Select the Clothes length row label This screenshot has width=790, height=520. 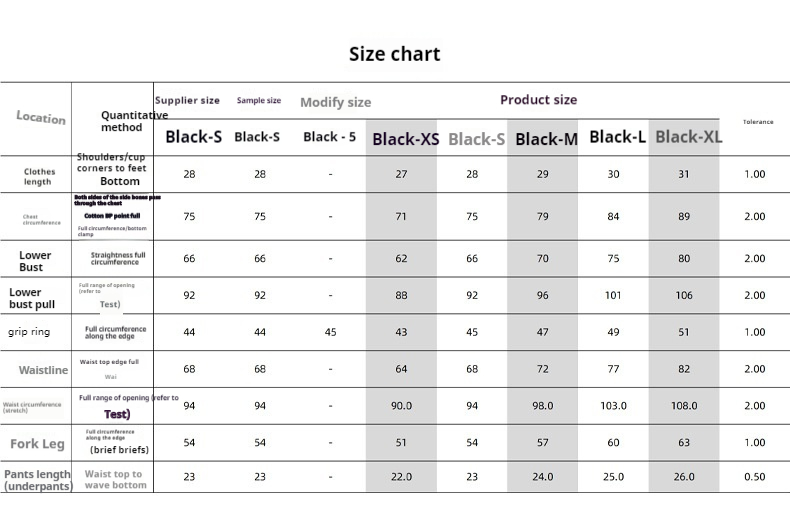click(x=39, y=176)
